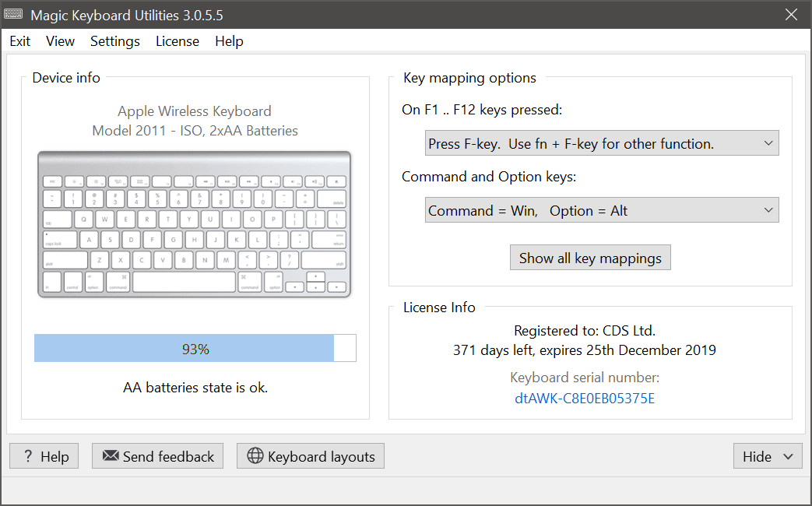This screenshot has width=812, height=506.
Task: Click the globe icon on Keyboard layouts
Action: pos(257,455)
